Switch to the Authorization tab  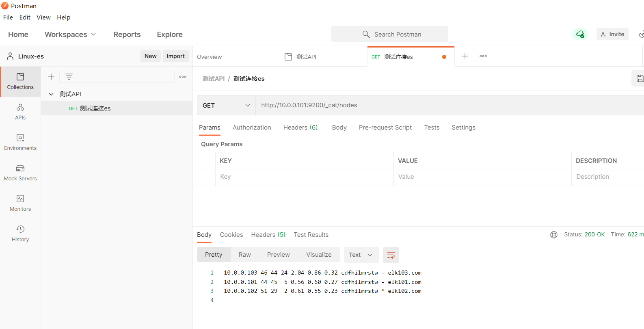tap(252, 128)
